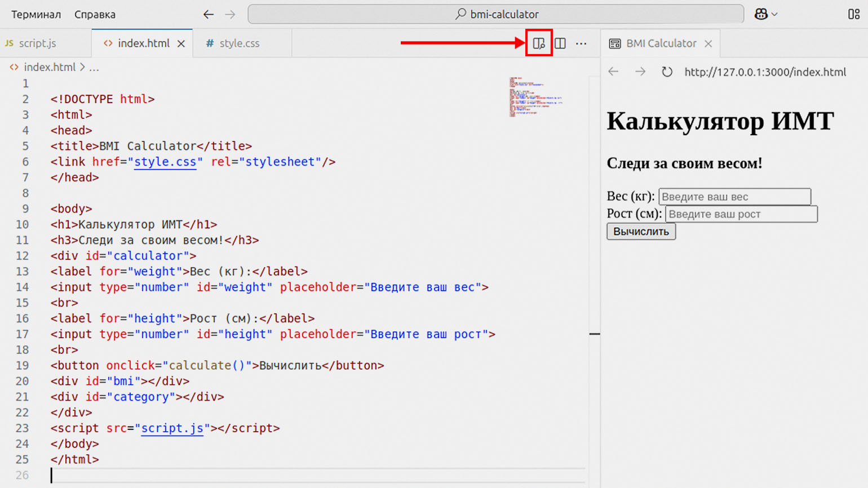Click line number 12 in the gutter
The image size is (868, 488).
23,256
